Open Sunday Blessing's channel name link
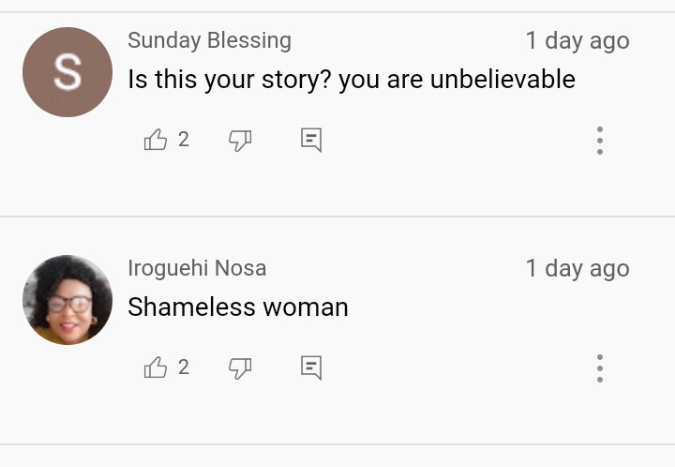 click(209, 41)
